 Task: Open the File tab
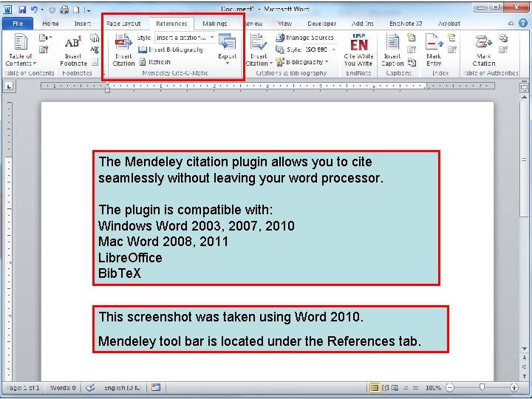tap(18, 24)
